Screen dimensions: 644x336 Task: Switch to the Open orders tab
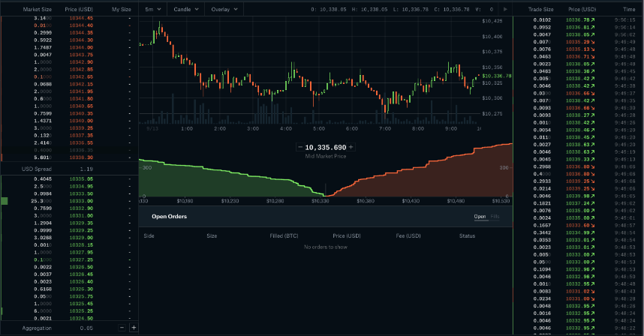[479, 217]
